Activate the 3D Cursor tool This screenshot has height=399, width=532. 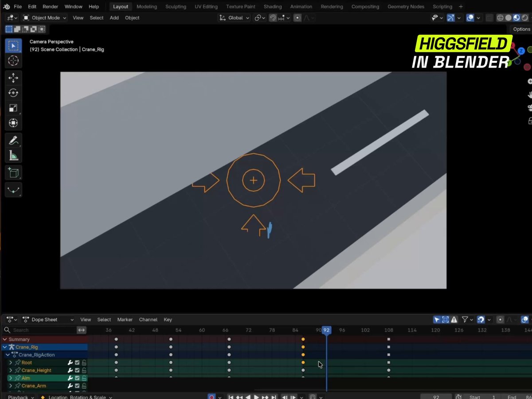(13, 61)
